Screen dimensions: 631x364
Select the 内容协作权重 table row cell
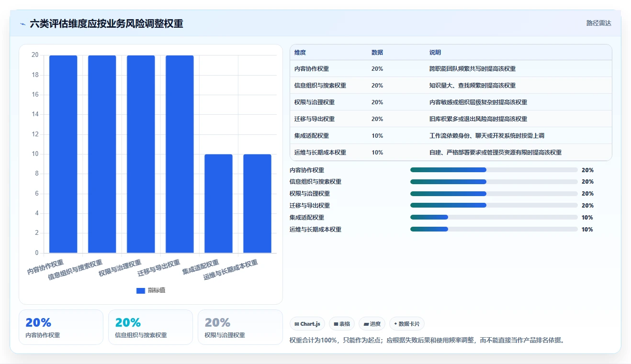click(312, 69)
